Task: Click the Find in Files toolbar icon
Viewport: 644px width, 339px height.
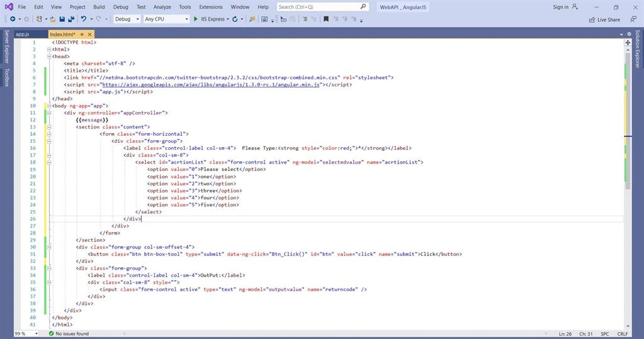Action: [x=252, y=19]
